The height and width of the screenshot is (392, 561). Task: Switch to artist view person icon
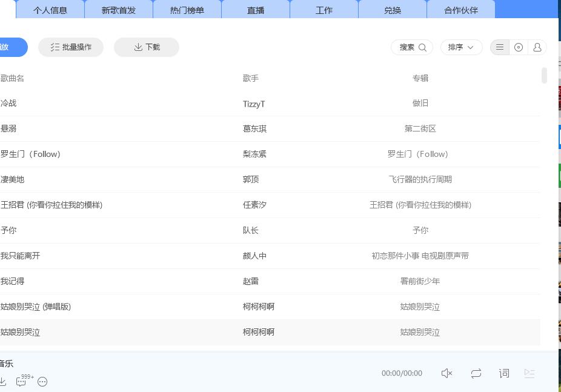(x=537, y=47)
